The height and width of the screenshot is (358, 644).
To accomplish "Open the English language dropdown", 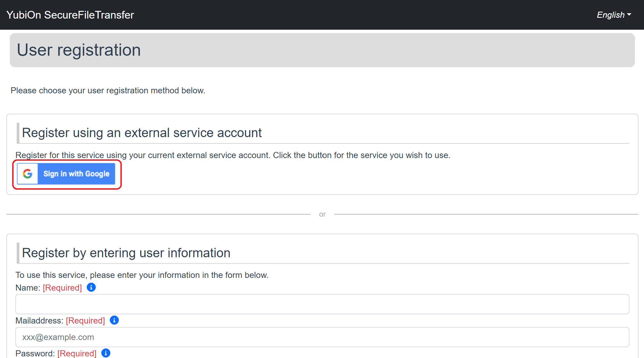I will click(614, 15).
